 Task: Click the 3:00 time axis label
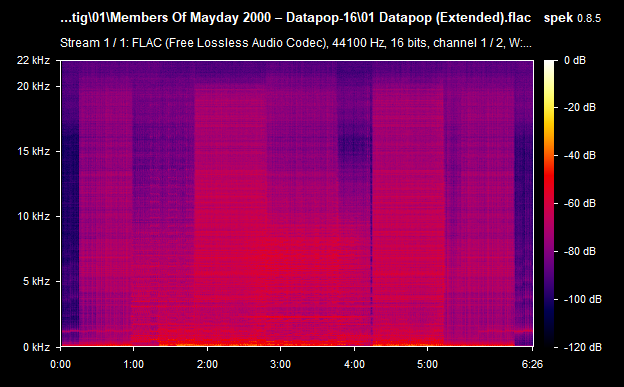(281, 364)
